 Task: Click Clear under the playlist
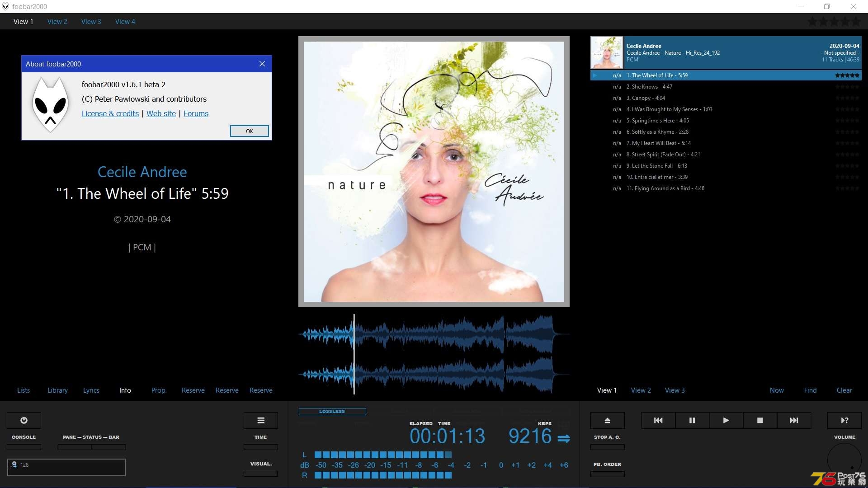(844, 390)
